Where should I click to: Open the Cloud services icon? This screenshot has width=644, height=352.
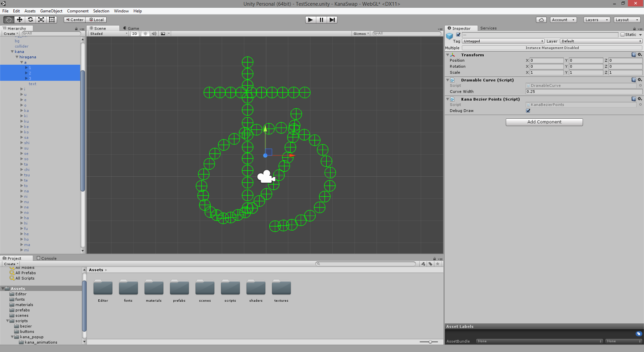pyautogui.click(x=541, y=20)
